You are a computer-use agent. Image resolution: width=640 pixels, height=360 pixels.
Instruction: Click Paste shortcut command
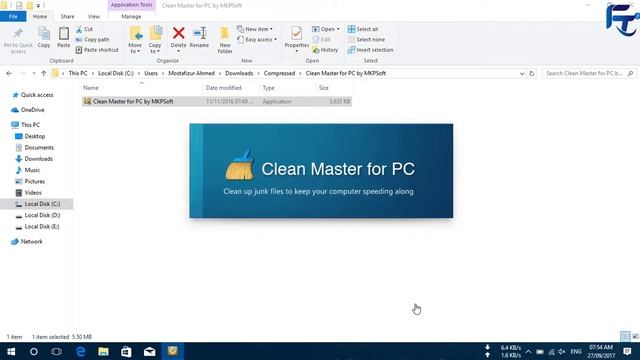pyautogui.click(x=97, y=50)
